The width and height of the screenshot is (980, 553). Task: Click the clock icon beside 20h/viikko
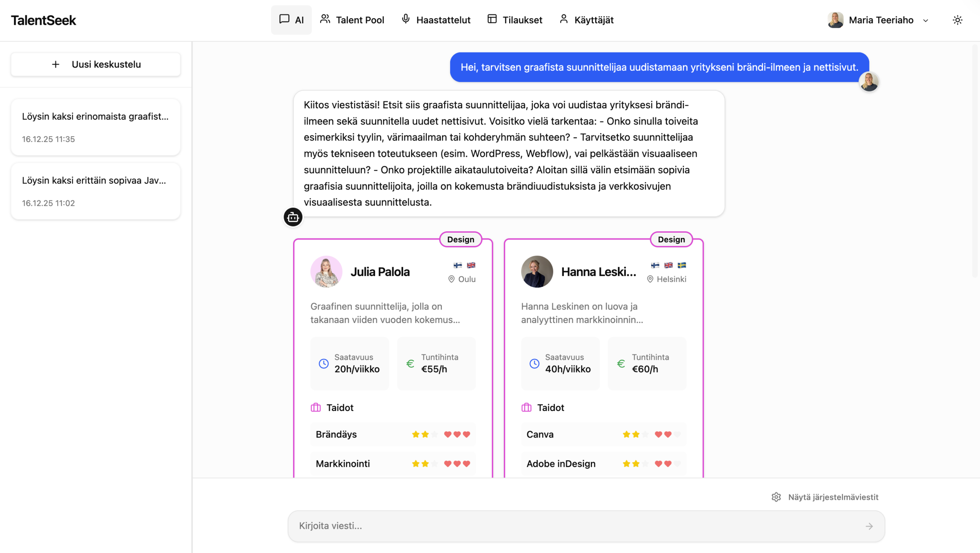click(324, 363)
